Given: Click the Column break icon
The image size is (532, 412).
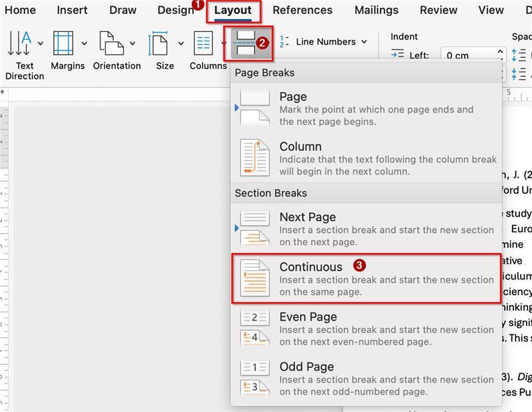Looking at the screenshot, I should click(255, 158).
